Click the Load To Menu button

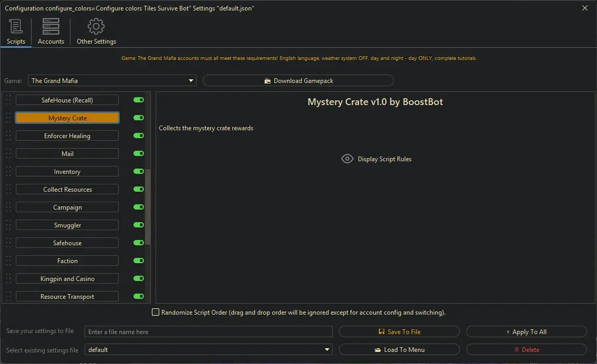pyautogui.click(x=399, y=349)
